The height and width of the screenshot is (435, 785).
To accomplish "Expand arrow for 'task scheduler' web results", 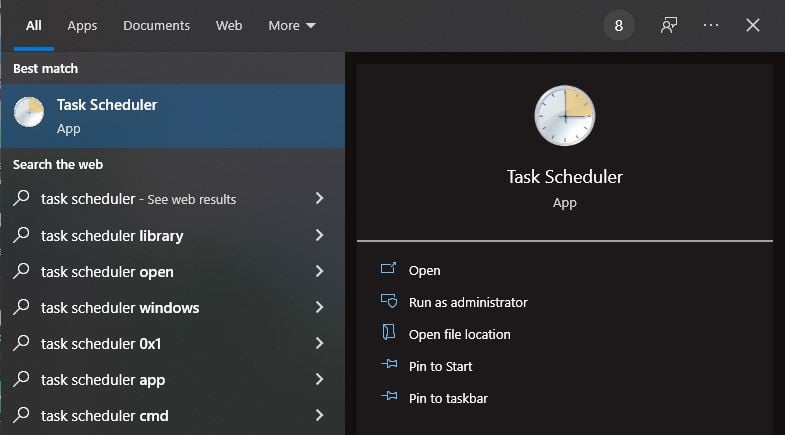I will [319, 199].
